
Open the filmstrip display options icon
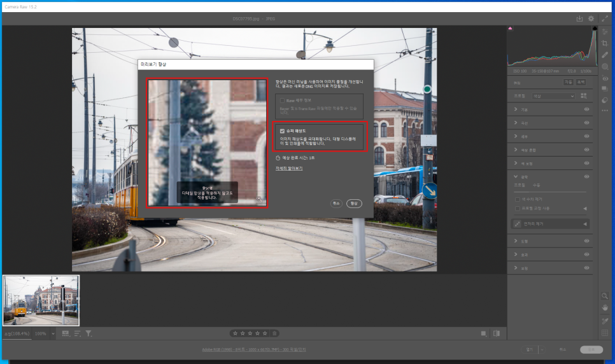click(66, 333)
